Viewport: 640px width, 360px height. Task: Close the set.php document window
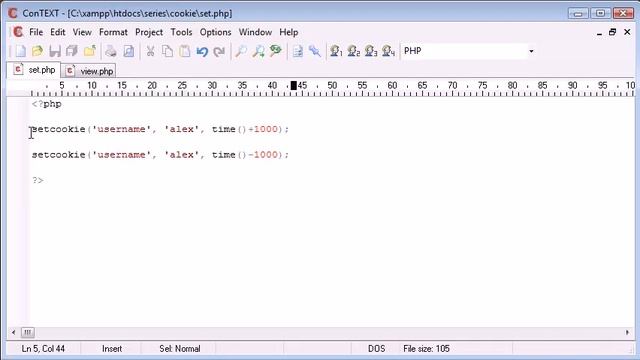[x=627, y=32]
